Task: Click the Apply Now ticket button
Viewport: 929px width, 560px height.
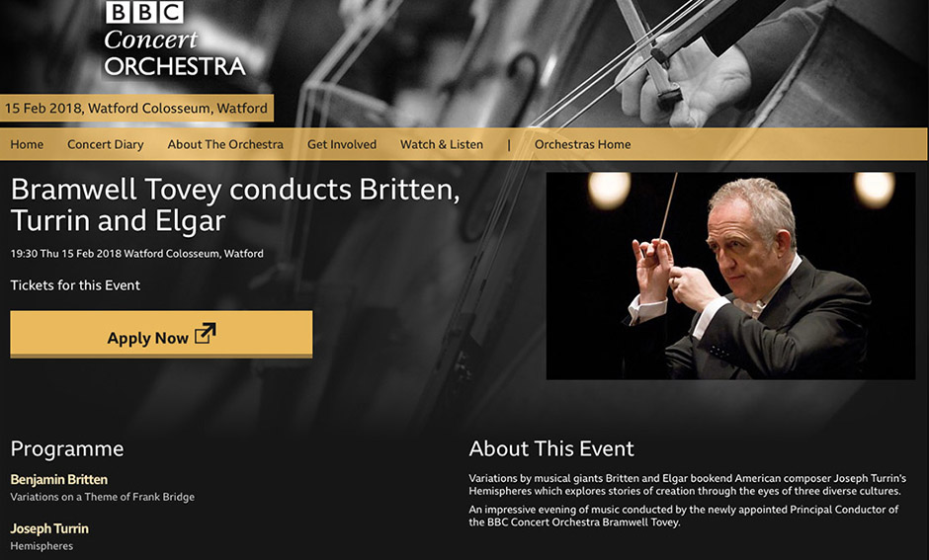Action: point(161,335)
